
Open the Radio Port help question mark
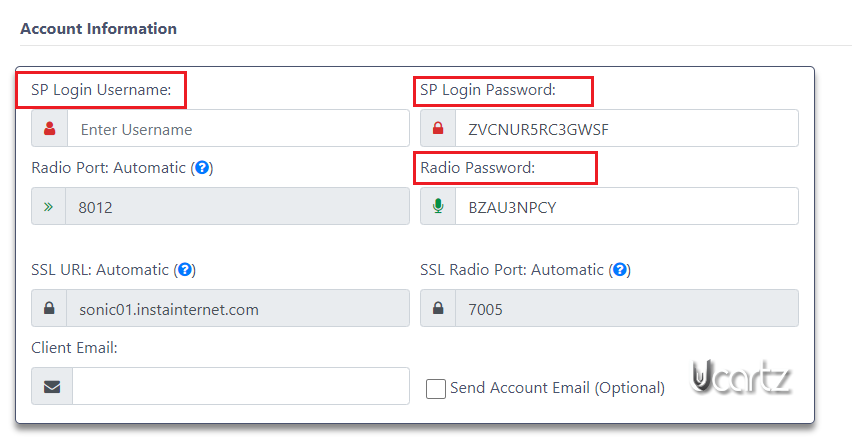(202, 167)
